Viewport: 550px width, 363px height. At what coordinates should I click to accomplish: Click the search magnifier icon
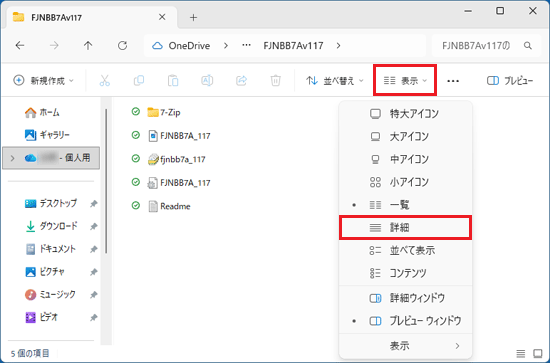[x=528, y=46]
